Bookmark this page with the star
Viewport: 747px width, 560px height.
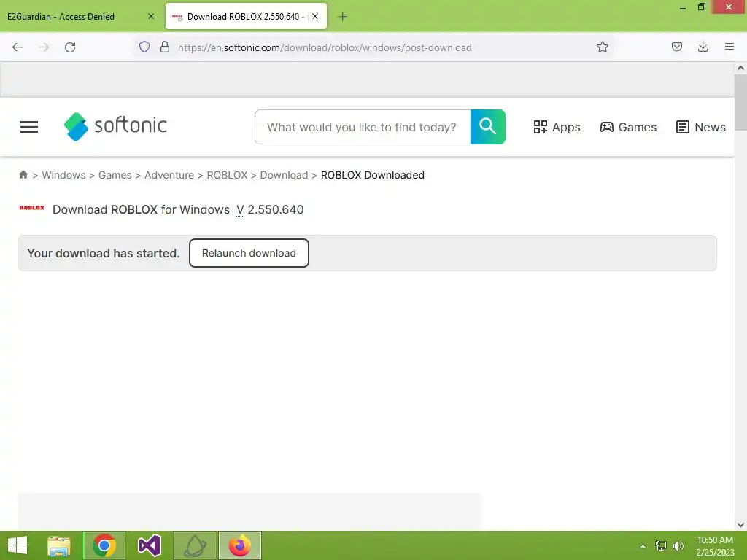click(x=602, y=47)
